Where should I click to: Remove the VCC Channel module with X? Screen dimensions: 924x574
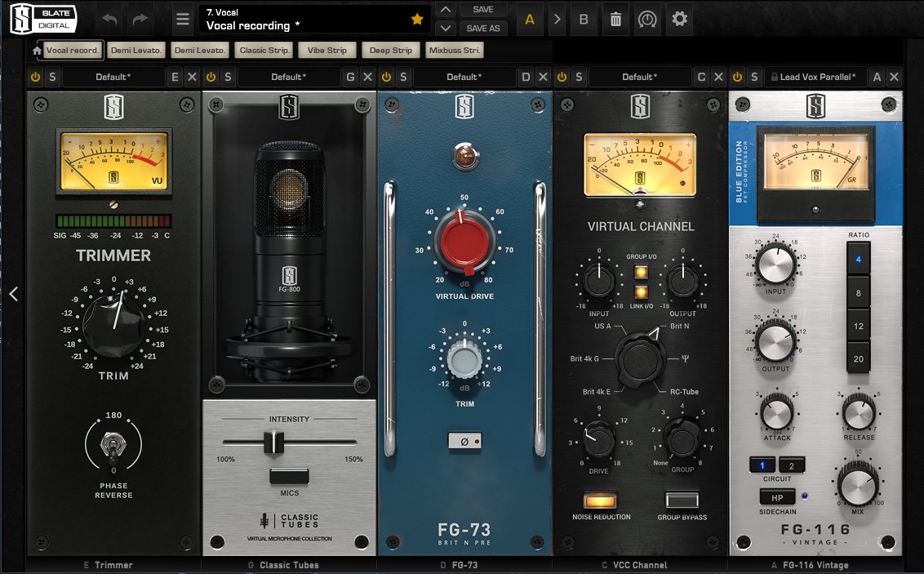(719, 77)
